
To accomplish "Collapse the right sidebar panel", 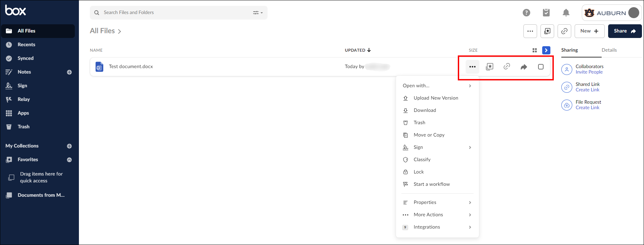I will (546, 50).
